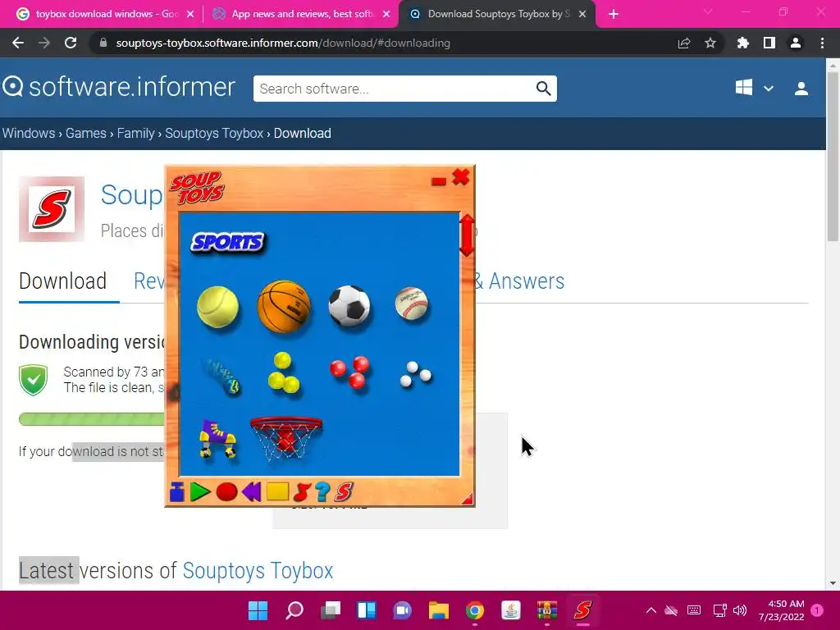Click the red circle button in Toybox
This screenshot has height=630, width=840.
pyautogui.click(x=226, y=492)
